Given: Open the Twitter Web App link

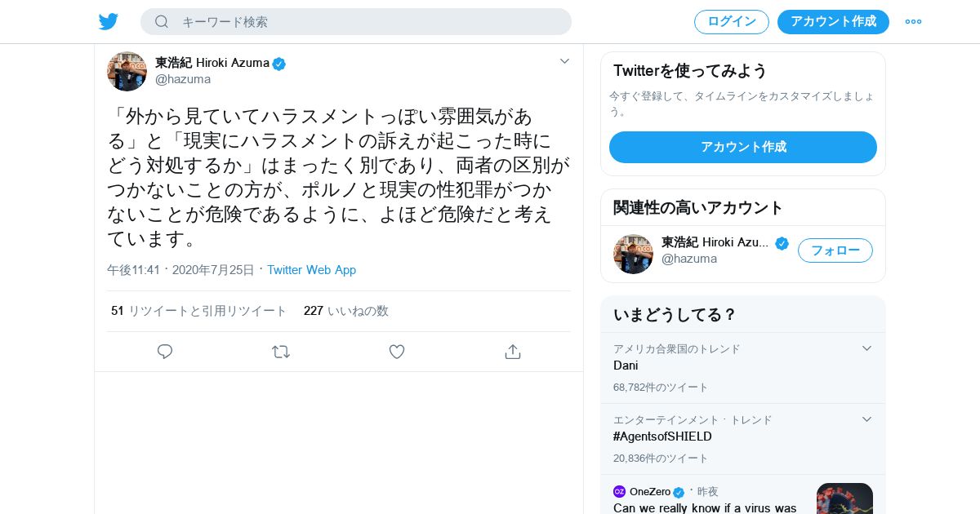Looking at the screenshot, I should (x=311, y=270).
